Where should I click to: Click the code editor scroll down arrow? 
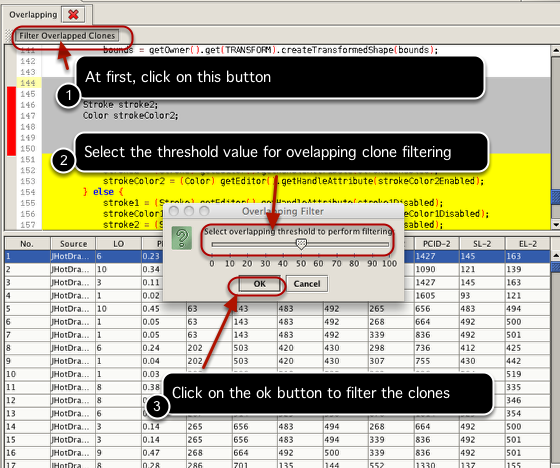pyautogui.click(x=556, y=225)
